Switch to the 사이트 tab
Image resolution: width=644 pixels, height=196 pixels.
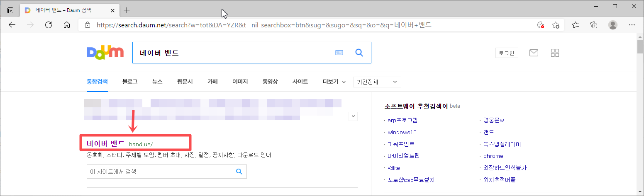click(300, 82)
